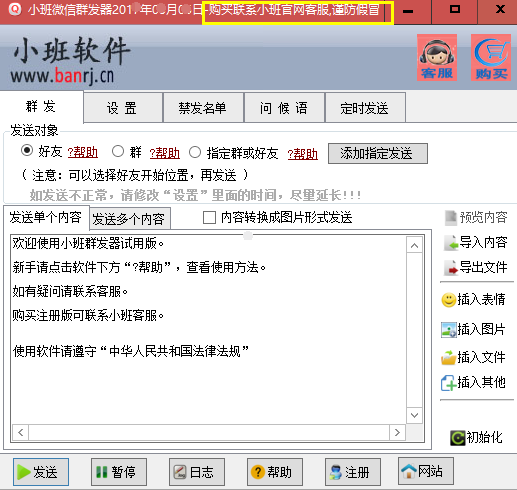
Task: Click the line 如有疑问请联系客服。
Action: [70, 292]
